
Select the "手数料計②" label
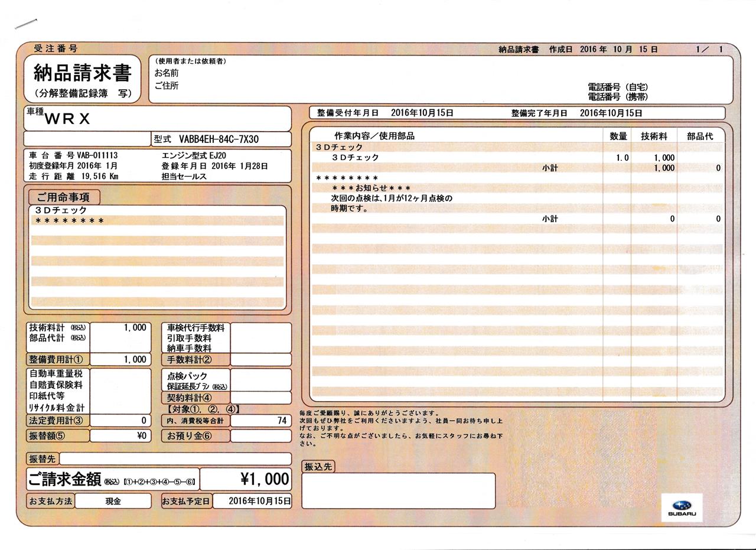click(x=189, y=359)
